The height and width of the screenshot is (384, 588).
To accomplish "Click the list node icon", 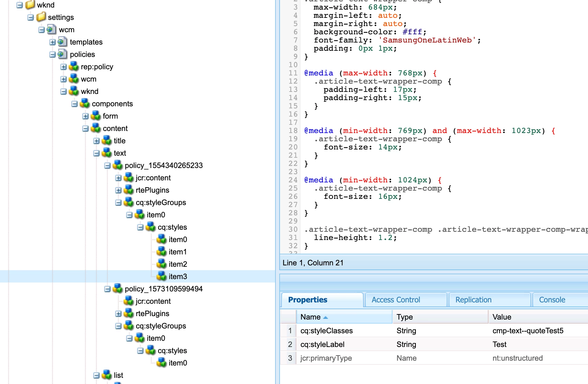I will point(106,375).
